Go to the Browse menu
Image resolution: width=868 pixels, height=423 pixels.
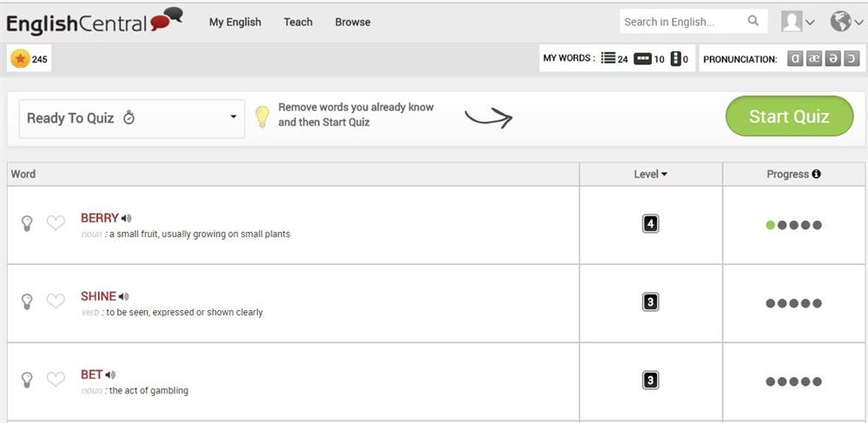[352, 22]
